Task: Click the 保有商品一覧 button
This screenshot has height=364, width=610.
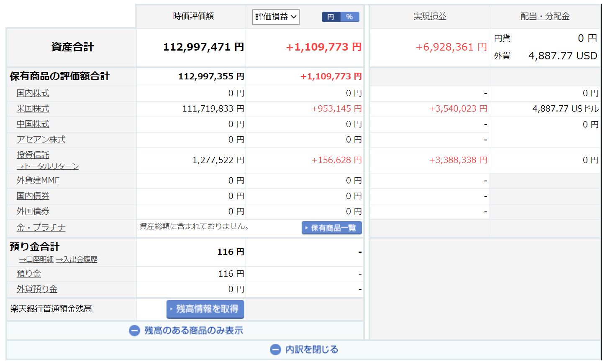Action: pyautogui.click(x=331, y=228)
